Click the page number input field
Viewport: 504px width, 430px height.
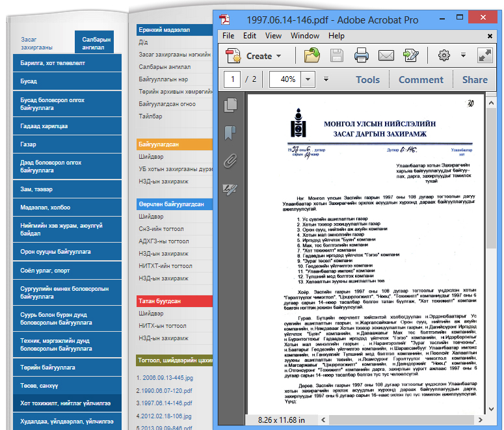[232, 79]
